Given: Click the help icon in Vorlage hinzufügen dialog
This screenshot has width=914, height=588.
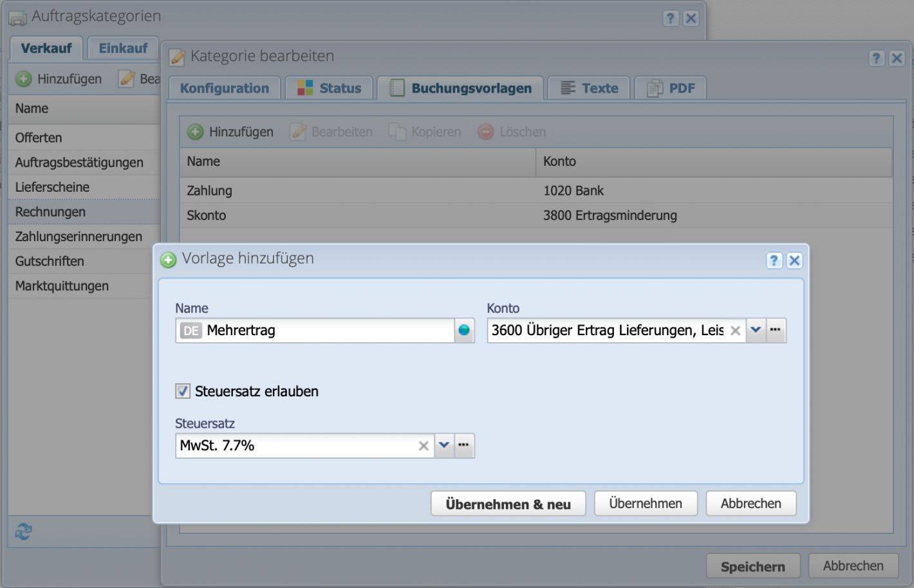Looking at the screenshot, I should tap(774, 261).
